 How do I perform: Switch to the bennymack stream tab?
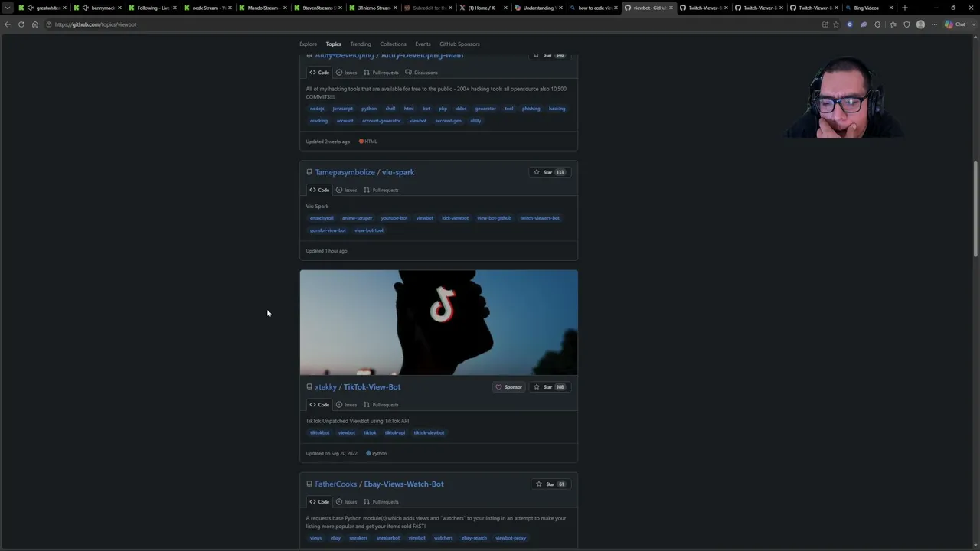[x=98, y=8]
